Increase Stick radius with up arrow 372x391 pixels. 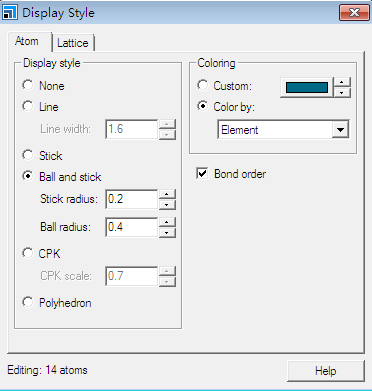tap(167, 194)
